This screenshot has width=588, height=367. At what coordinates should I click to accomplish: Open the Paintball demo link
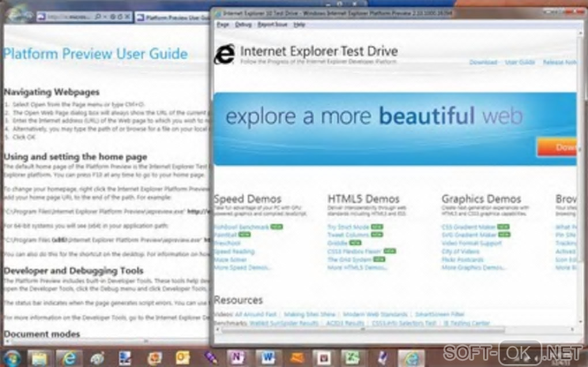pyautogui.click(x=225, y=235)
